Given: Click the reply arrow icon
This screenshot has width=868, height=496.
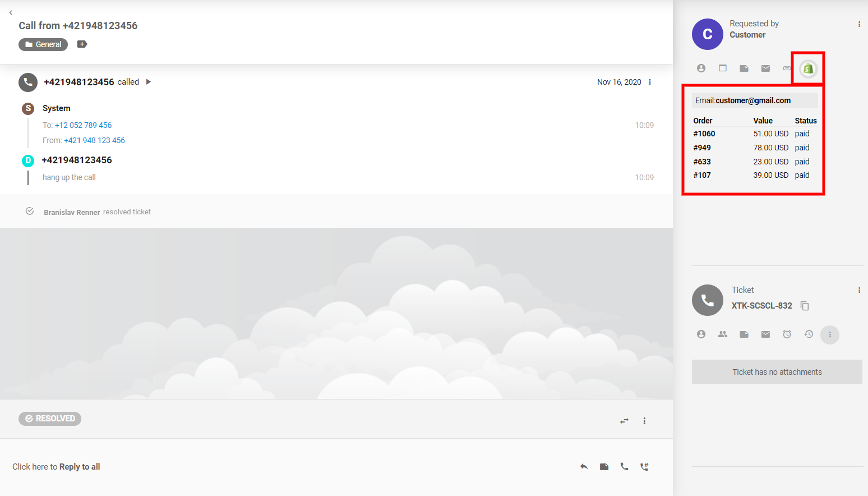Looking at the screenshot, I should pos(584,467).
